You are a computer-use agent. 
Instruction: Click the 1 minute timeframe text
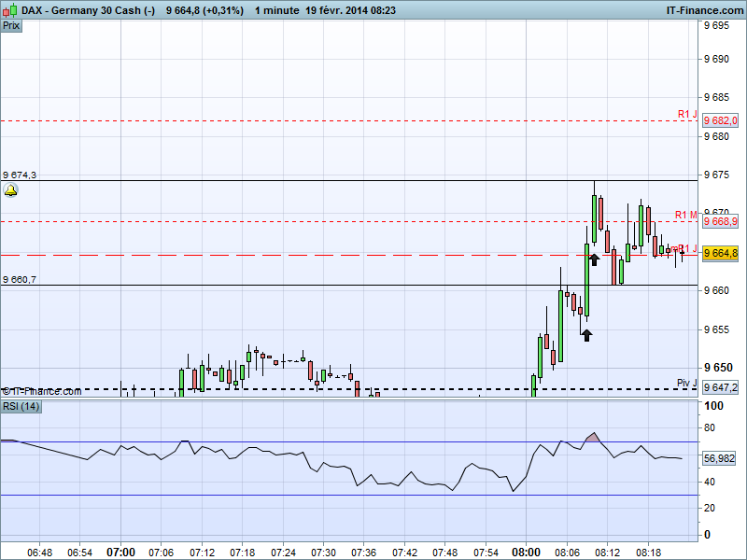[x=276, y=10]
